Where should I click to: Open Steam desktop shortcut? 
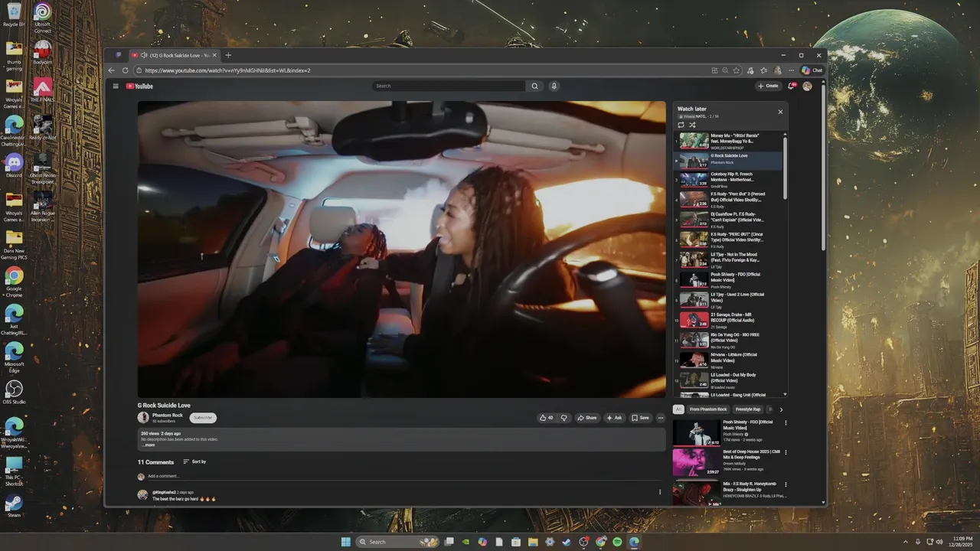tap(14, 506)
